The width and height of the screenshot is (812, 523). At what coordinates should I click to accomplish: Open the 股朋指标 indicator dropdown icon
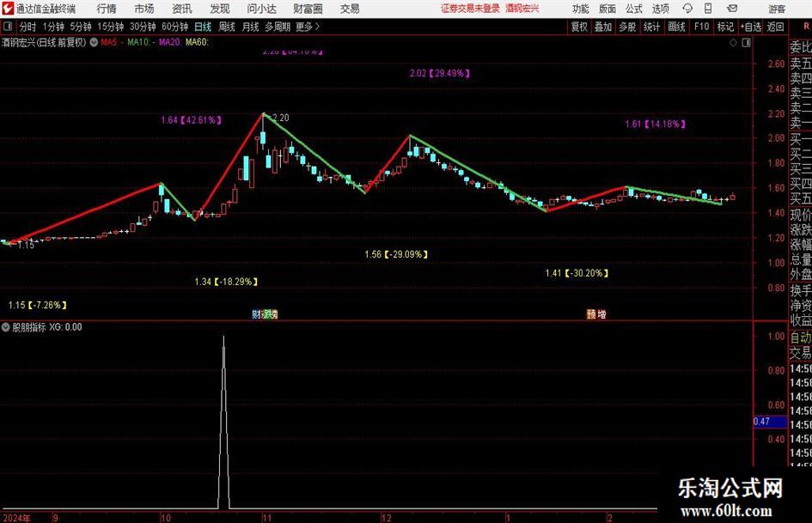click(x=6, y=326)
